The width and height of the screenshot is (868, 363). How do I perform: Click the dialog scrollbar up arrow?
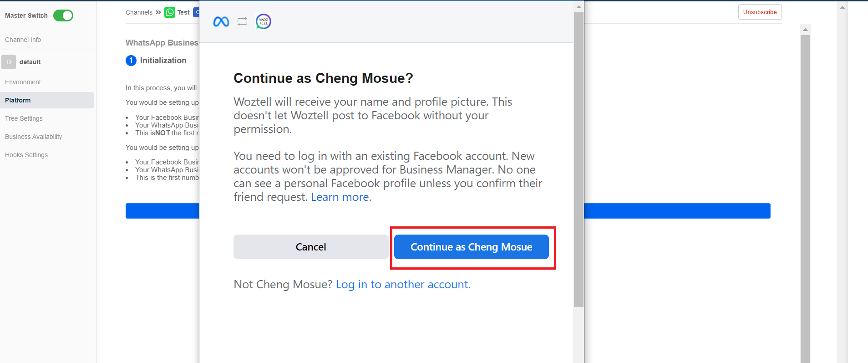[x=579, y=7]
